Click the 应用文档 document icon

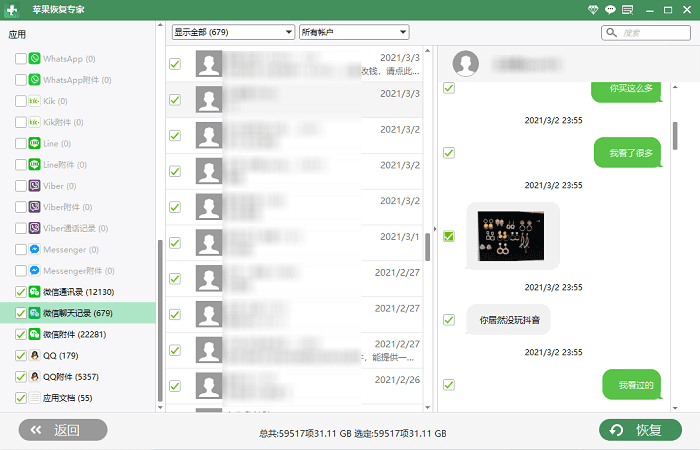pos(34,398)
